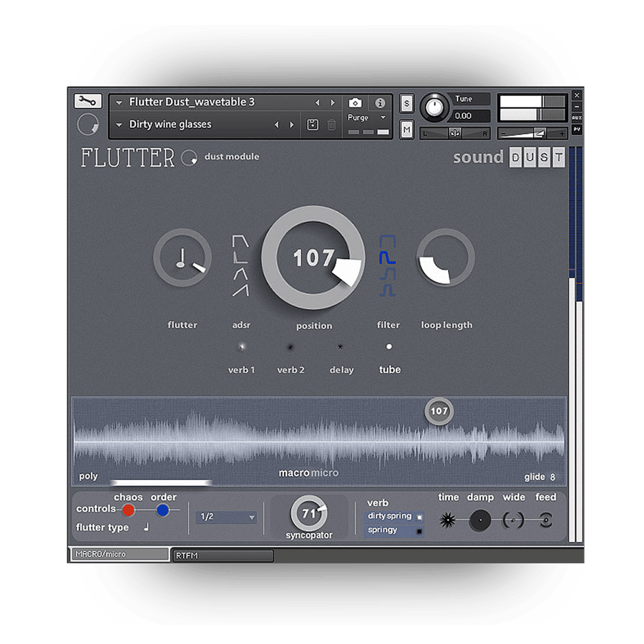Select the second ADSR envelope shape
The width and height of the screenshot is (644, 644).
point(240,258)
